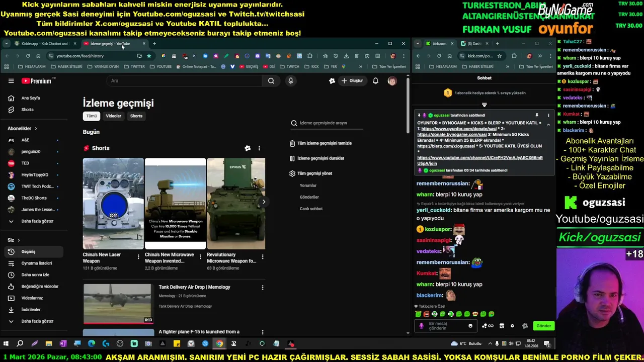The image size is (644, 362).
Task: Click the YouTube search box Ara
Action: 184,81
